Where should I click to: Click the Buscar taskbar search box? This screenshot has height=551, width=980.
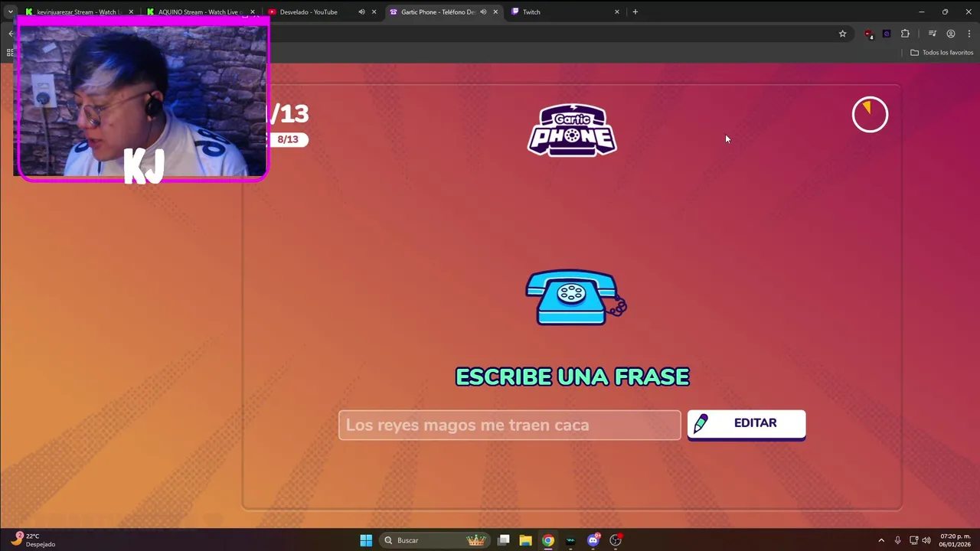coord(434,540)
